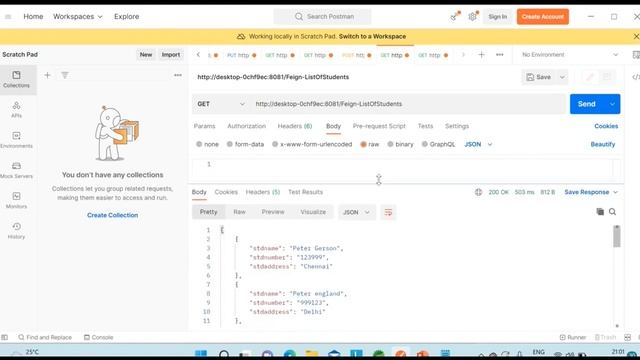640x360 pixels.
Task: Open the No Environment dropdown
Action: 570,55
